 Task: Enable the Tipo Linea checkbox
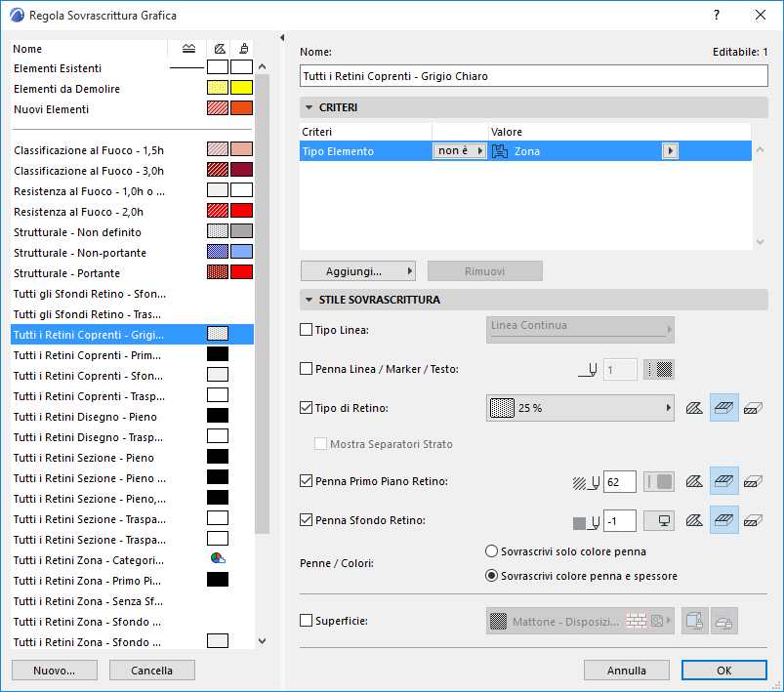click(x=306, y=330)
